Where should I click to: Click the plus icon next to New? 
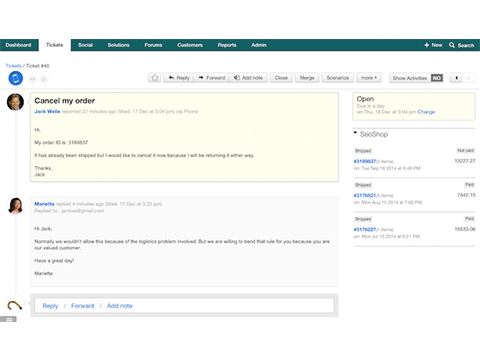pos(426,45)
